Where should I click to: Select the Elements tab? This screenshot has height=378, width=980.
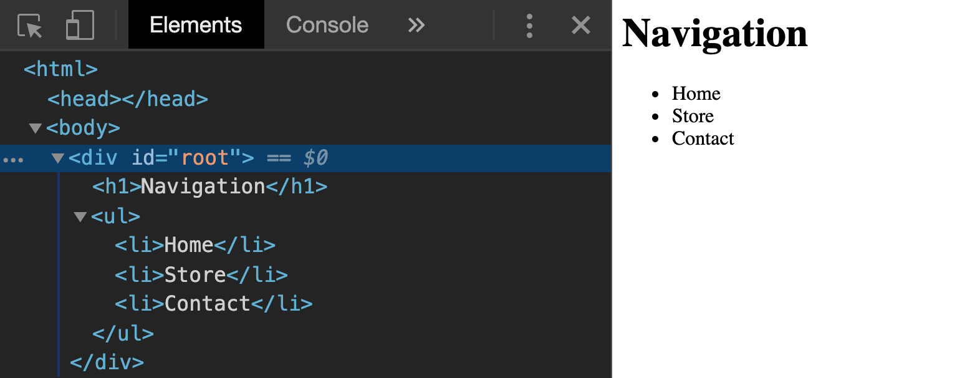coord(196,25)
